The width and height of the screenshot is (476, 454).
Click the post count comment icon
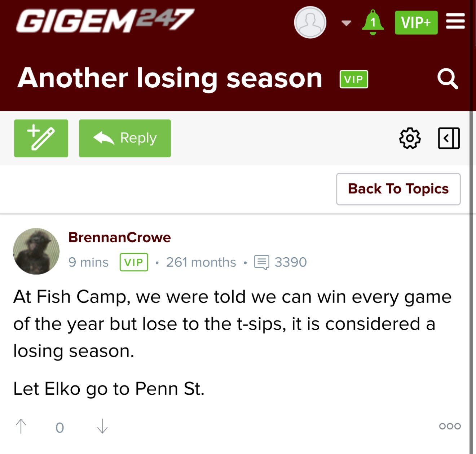pyautogui.click(x=261, y=262)
